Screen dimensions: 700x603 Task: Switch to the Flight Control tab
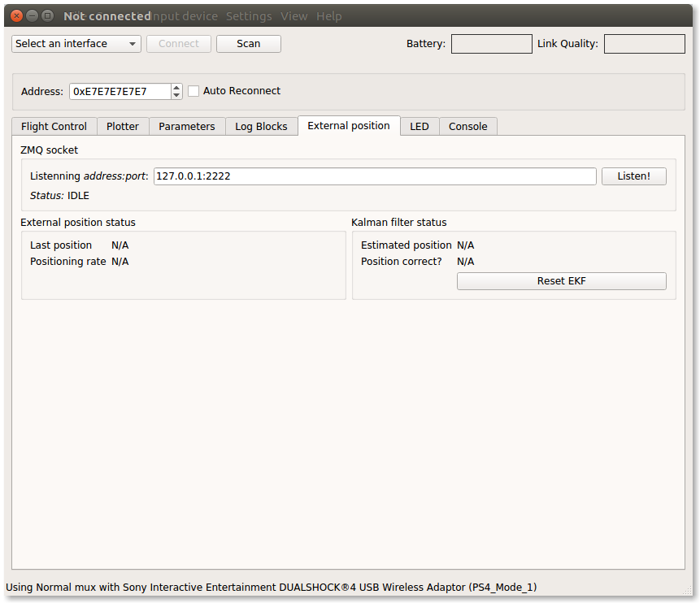click(54, 126)
